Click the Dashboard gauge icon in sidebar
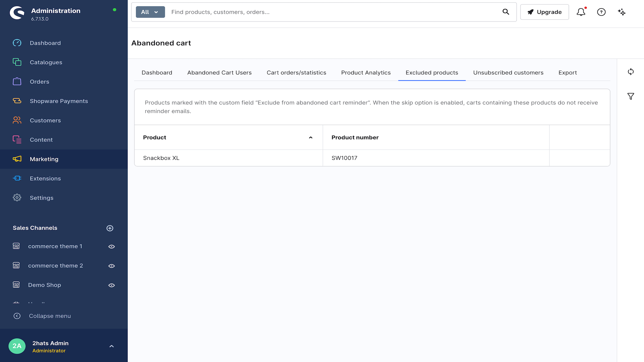The width and height of the screenshot is (644, 362). (17, 43)
